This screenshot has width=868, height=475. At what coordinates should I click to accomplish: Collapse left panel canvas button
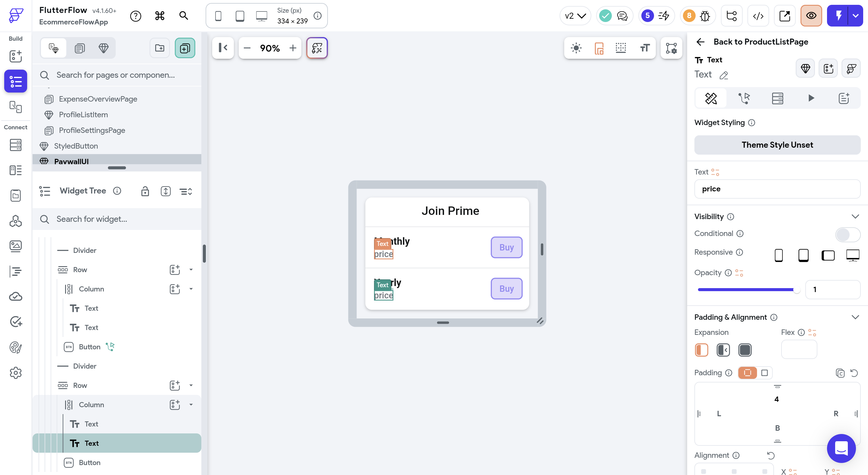223,48
